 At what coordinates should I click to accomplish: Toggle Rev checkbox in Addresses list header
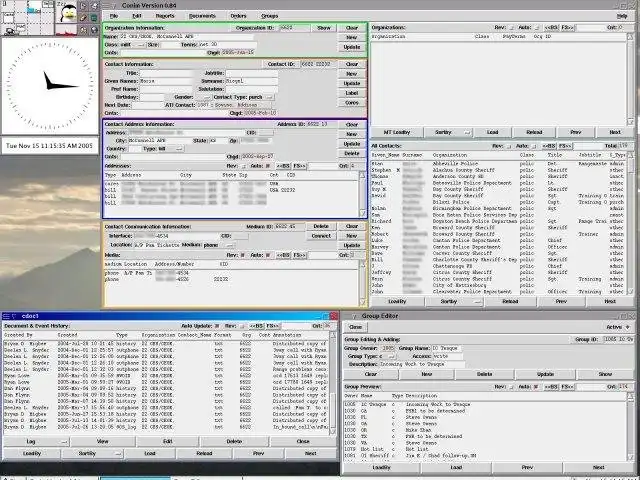[x=243, y=166]
